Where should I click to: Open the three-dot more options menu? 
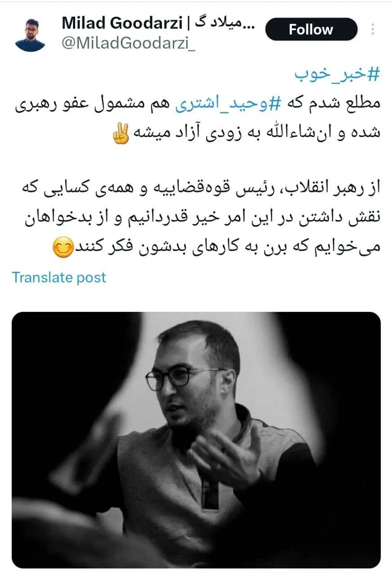click(373, 30)
